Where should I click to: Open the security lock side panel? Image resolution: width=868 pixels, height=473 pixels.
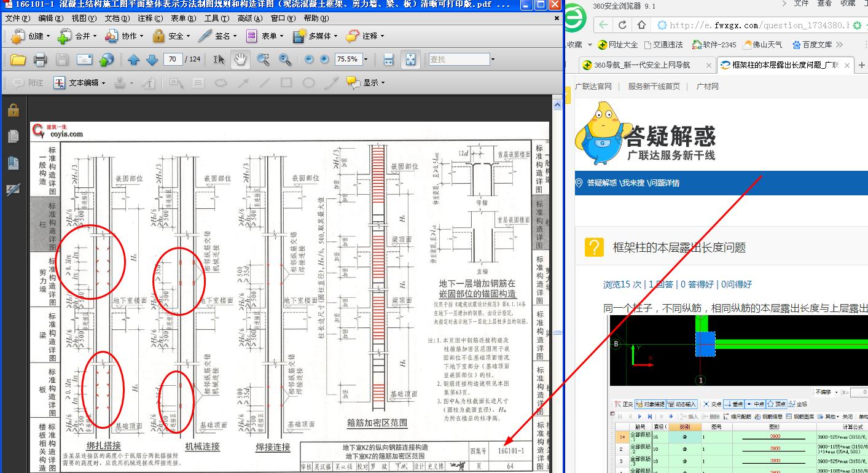14,110
